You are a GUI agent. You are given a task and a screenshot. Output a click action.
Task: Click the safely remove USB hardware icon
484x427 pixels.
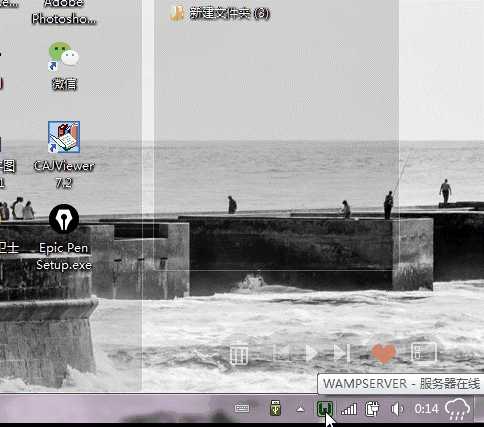point(275,408)
